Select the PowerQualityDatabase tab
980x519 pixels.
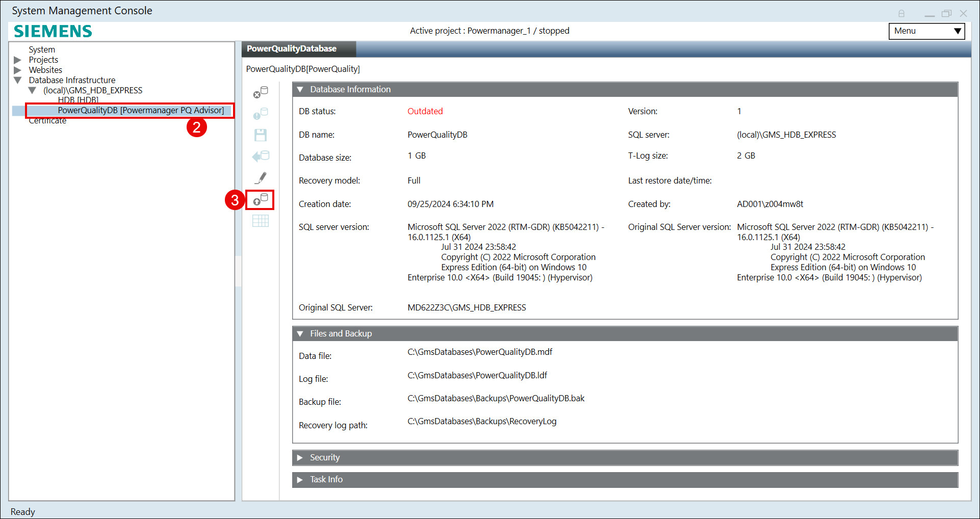[292, 49]
